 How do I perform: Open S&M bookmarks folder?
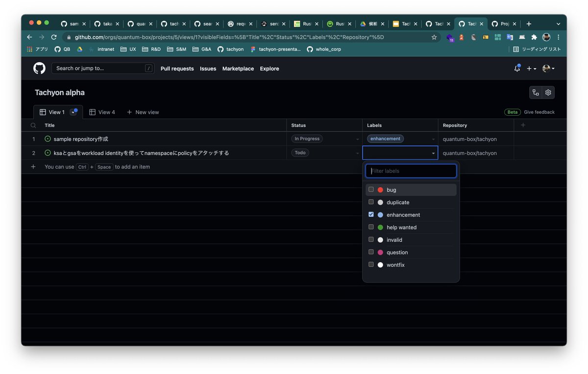pyautogui.click(x=177, y=49)
